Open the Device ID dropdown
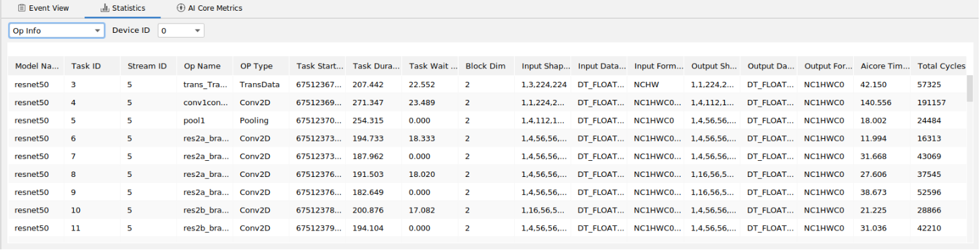980x250 pixels. pos(181,31)
